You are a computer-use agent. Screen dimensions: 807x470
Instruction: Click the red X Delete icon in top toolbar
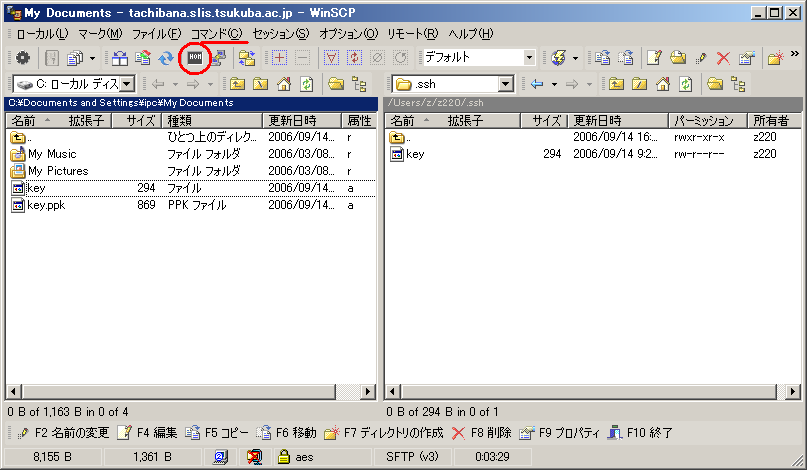point(723,58)
